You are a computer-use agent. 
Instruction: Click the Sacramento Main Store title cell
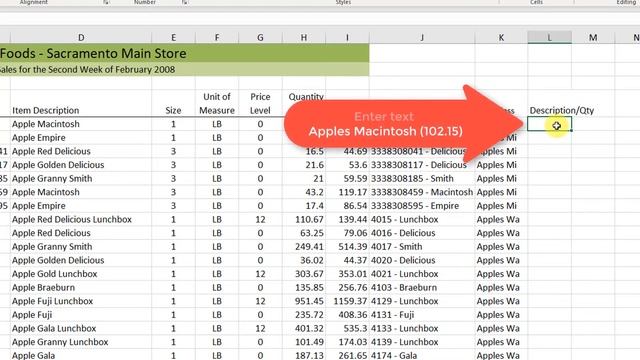[184, 53]
